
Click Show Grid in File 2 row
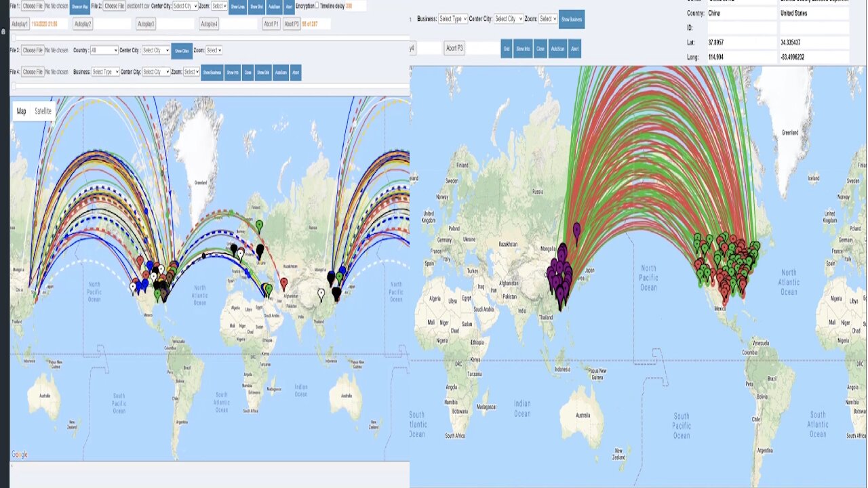click(256, 7)
